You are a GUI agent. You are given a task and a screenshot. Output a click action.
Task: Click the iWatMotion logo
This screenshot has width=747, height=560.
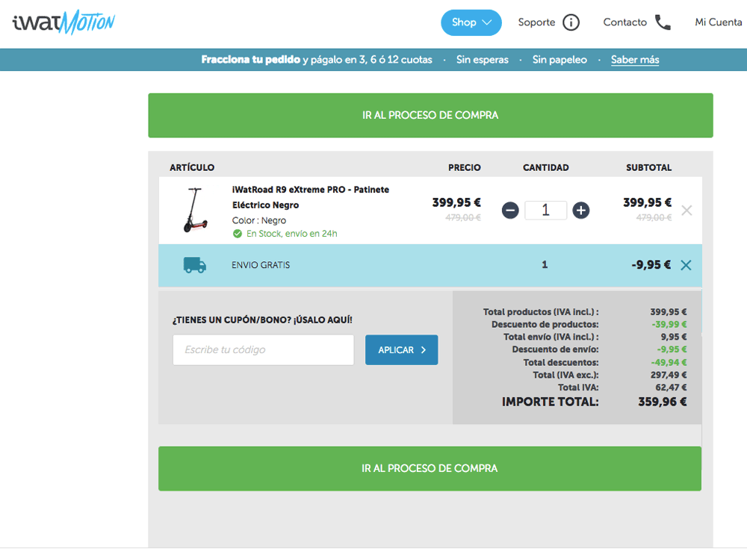63,22
